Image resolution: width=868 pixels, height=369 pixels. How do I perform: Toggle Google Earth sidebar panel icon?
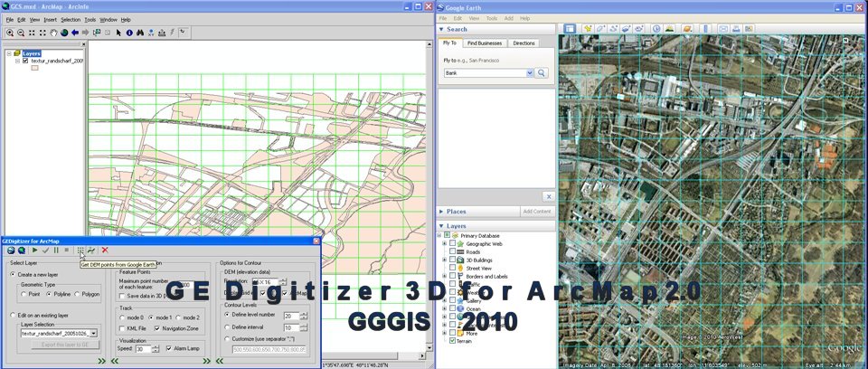tap(571, 28)
